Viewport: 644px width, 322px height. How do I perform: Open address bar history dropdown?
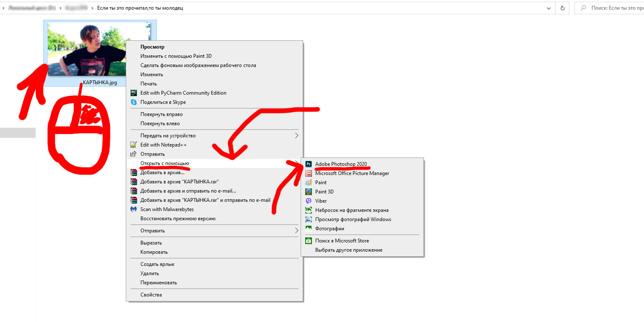click(549, 8)
